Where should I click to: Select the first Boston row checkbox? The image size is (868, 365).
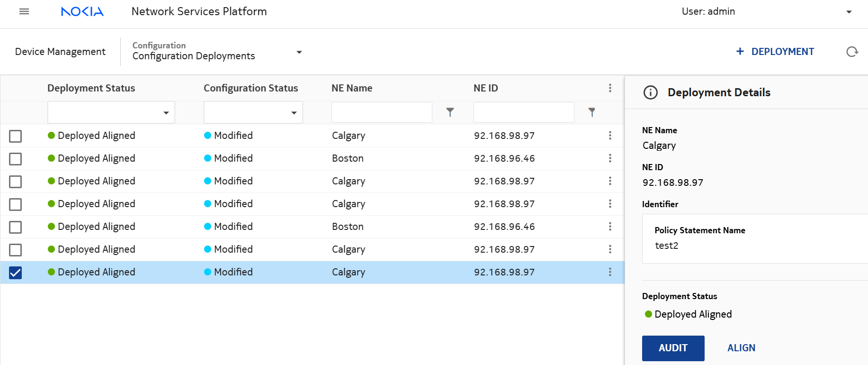pyautogui.click(x=16, y=159)
